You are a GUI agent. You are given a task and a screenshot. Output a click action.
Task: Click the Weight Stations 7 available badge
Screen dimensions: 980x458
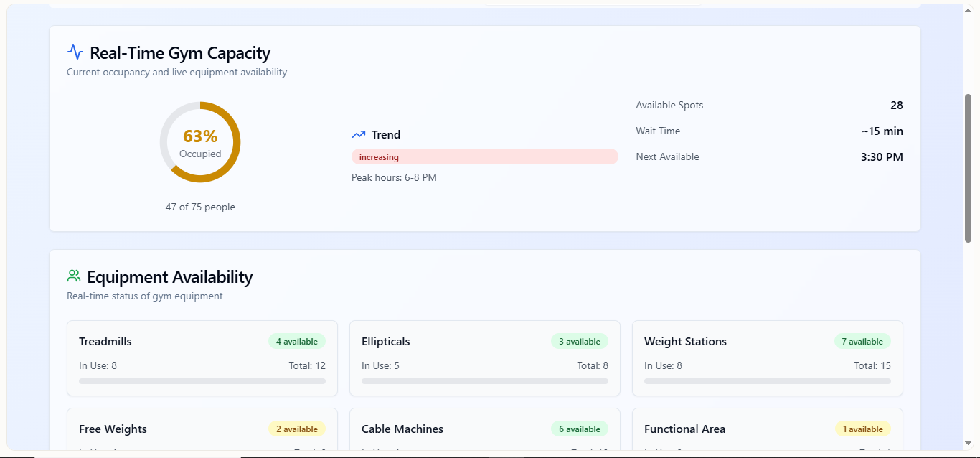pyautogui.click(x=862, y=342)
